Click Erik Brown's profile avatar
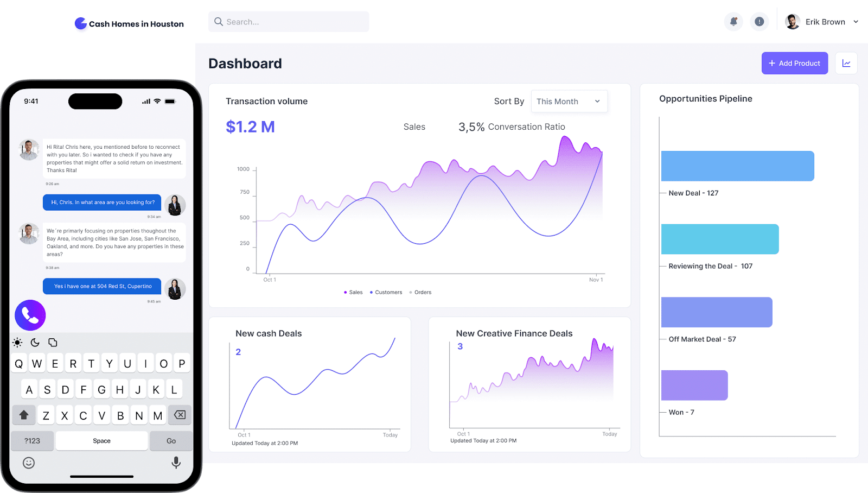 [x=793, y=22]
